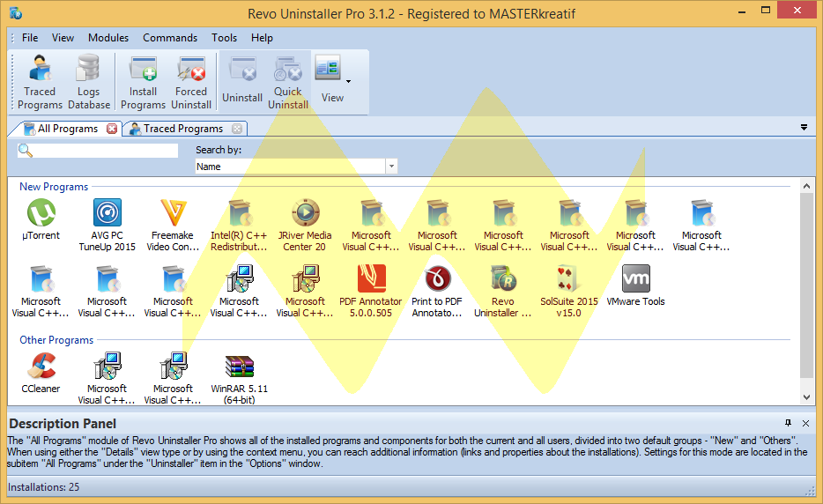Viewport: 823px width, 504px height.
Task: Collapse the Other Programs group header
Action: 56,340
